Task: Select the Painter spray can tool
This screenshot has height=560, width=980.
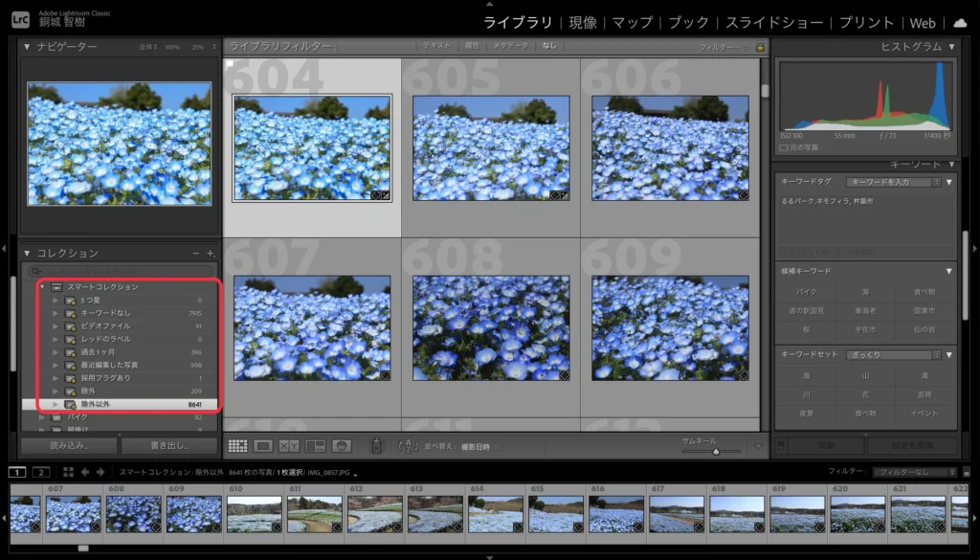Action: coord(376,445)
